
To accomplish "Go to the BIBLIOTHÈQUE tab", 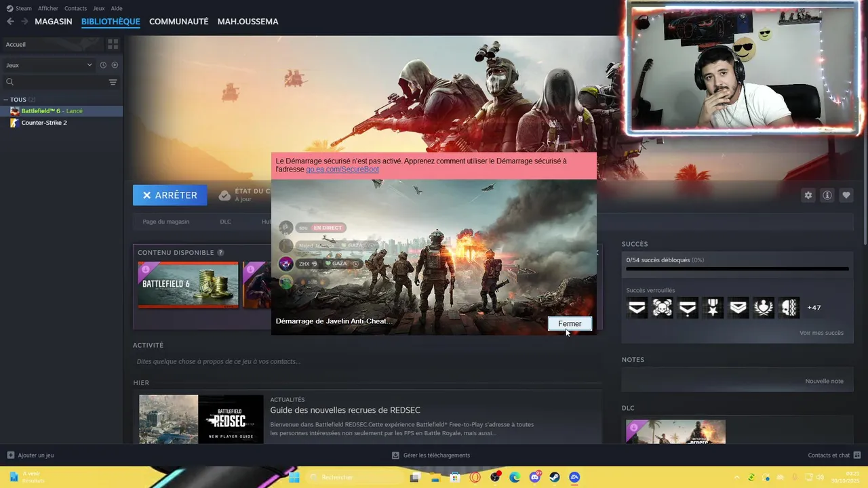I will tap(111, 22).
